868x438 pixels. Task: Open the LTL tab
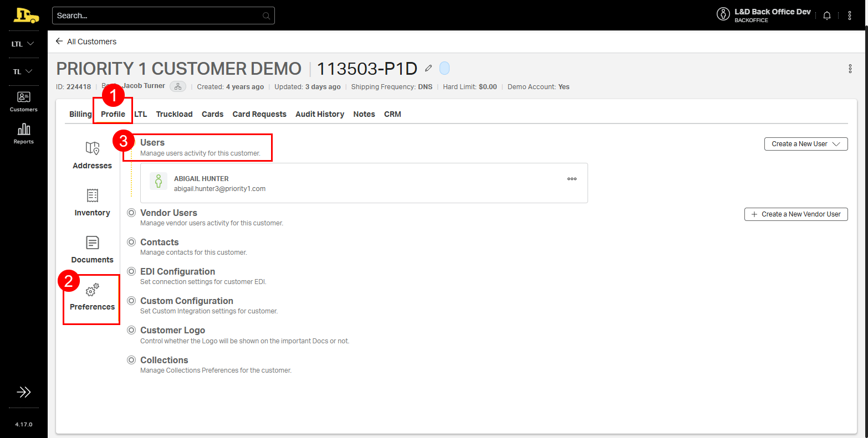141,114
